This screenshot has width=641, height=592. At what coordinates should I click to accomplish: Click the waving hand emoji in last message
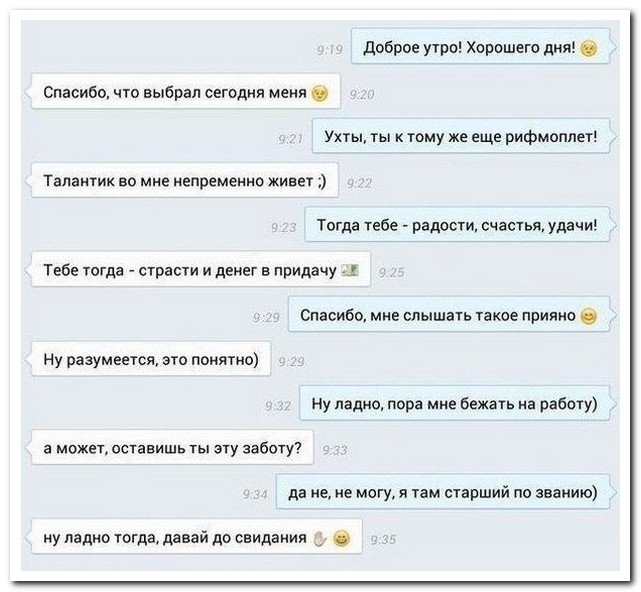[x=320, y=538]
